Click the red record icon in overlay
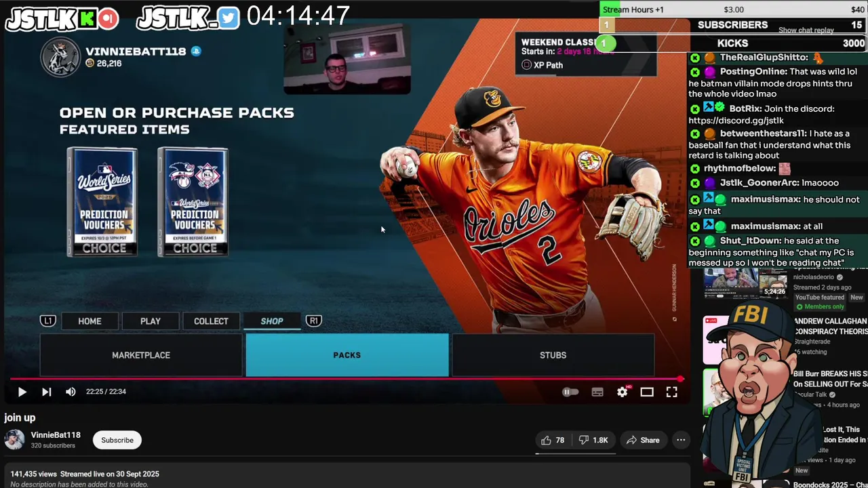 pos(108,19)
